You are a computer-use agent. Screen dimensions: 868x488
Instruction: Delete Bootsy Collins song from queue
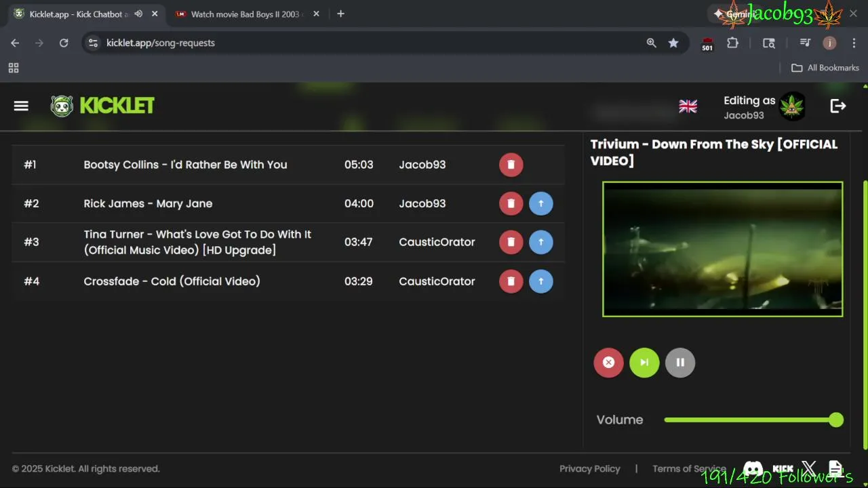(x=511, y=165)
